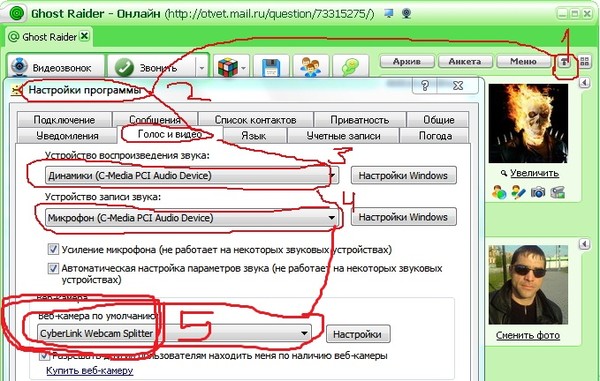The image size is (600, 381).
Task: Open the CyberLink Webcam Splitter dropdown
Action: (x=174, y=334)
